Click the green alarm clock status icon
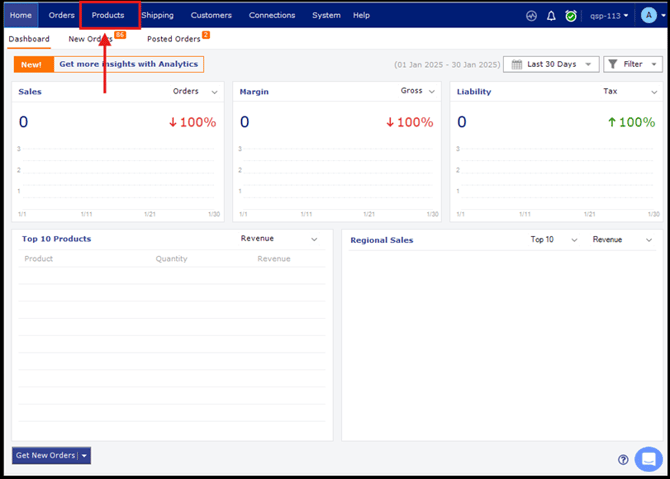The image size is (670, 479). pyautogui.click(x=570, y=16)
